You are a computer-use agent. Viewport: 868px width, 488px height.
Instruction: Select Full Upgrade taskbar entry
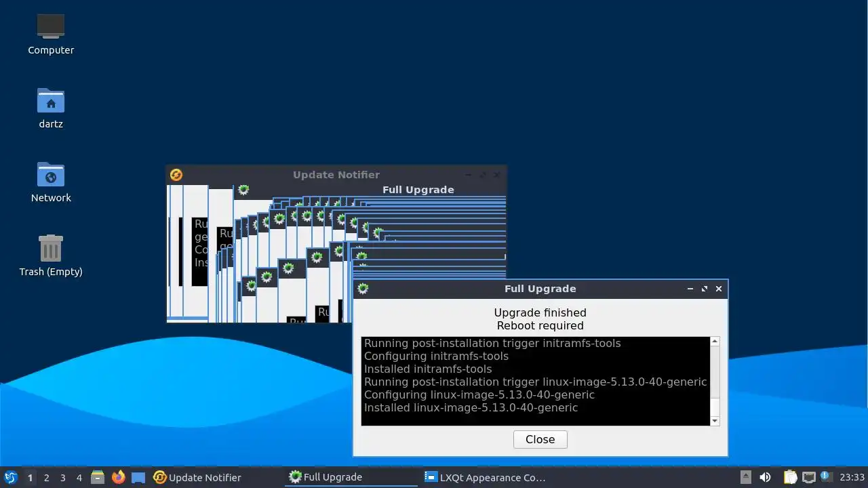351,477
